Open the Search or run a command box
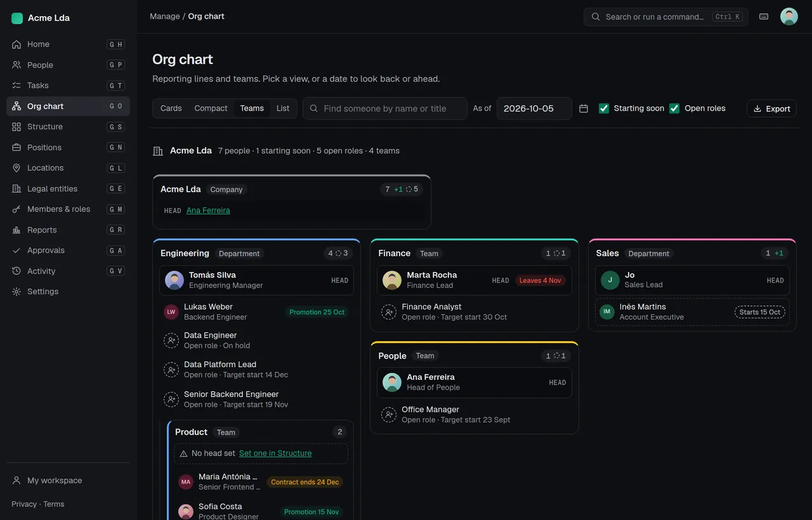Image resolution: width=812 pixels, height=520 pixels. [666, 16]
